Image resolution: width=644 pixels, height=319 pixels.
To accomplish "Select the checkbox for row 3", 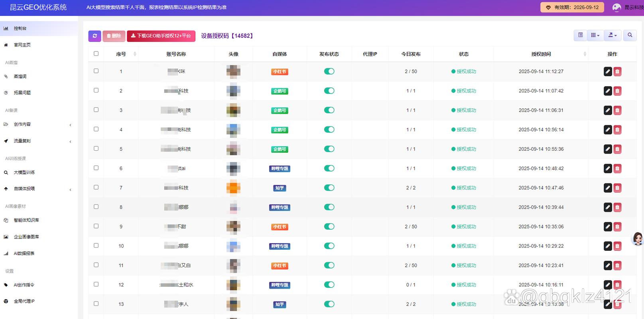I will click(96, 110).
